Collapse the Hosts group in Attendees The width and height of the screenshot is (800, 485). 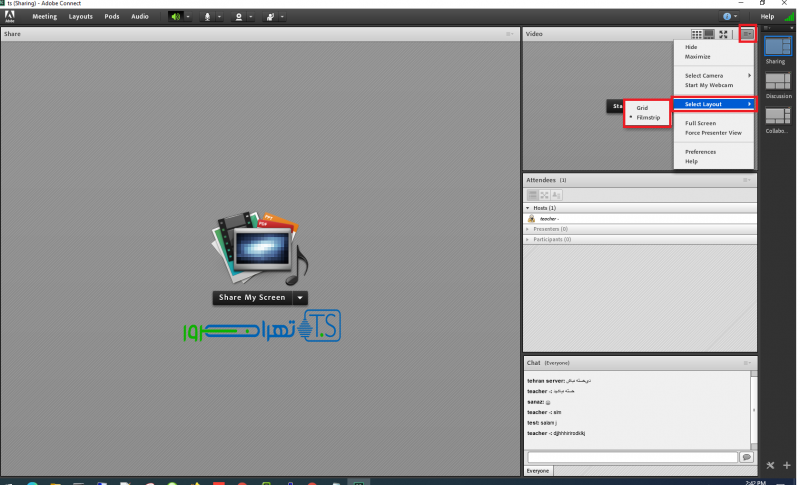[528, 207]
